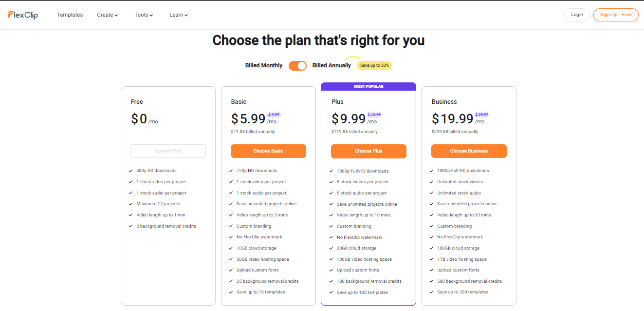Click the Current Plan button

168,151
